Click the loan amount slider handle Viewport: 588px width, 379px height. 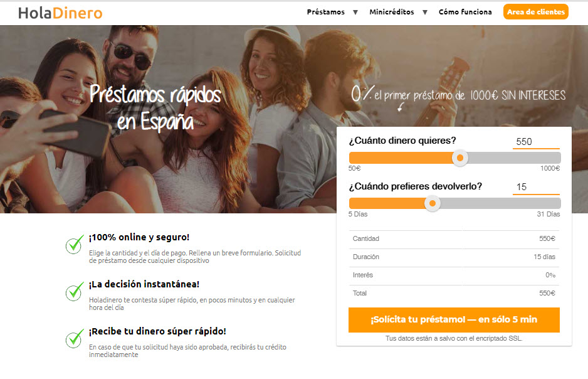point(461,158)
